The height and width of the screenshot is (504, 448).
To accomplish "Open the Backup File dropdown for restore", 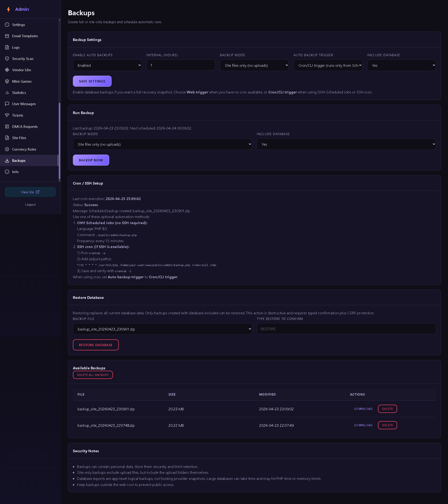I will click(x=162, y=329).
